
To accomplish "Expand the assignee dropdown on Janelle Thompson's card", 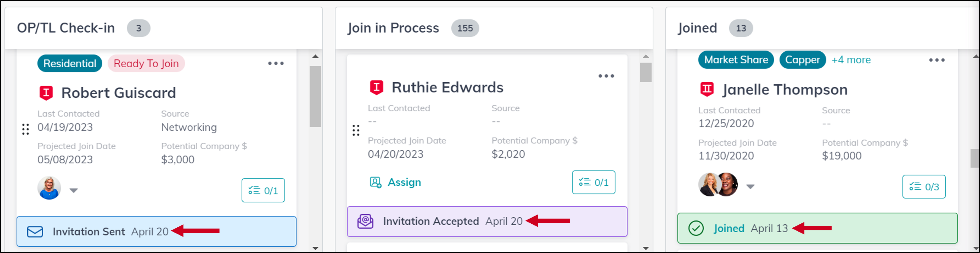I will [750, 186].
